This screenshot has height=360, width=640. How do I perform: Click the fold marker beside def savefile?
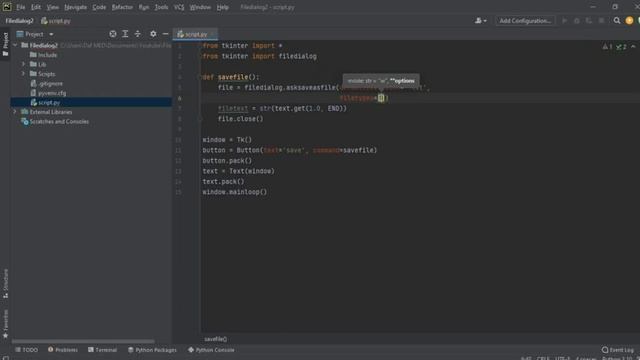point(200,77)
